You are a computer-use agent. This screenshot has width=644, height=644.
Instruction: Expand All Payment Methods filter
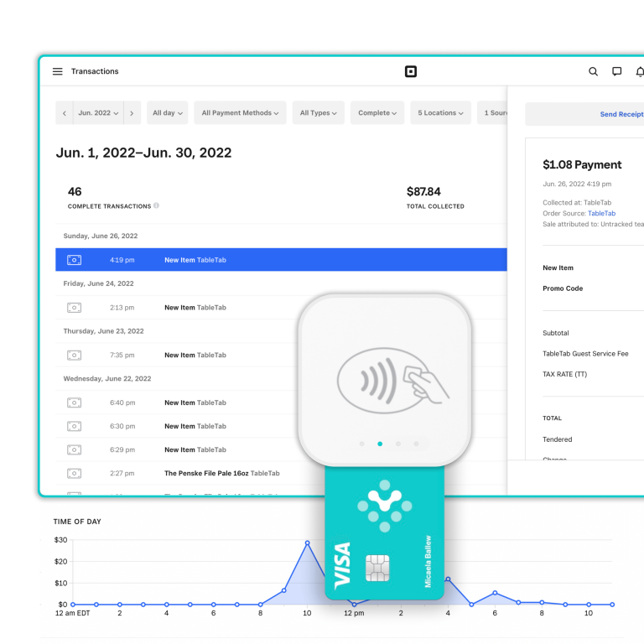click(240, 113)
